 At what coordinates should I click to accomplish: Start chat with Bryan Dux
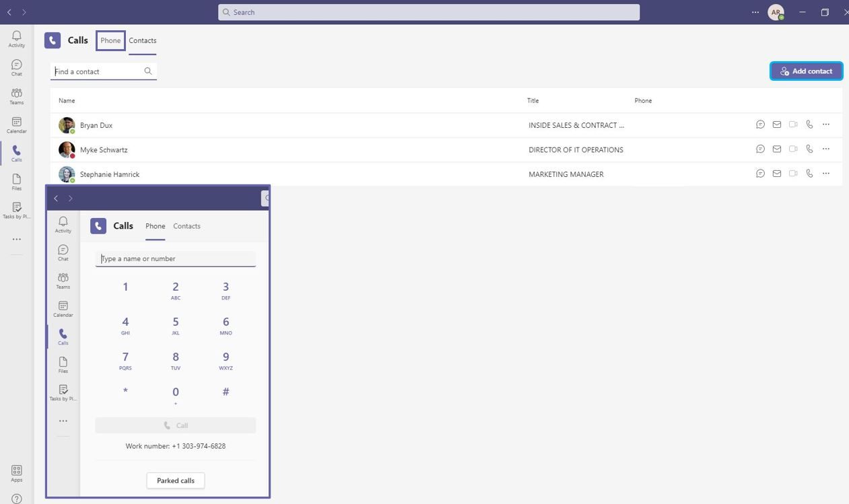pos(760,124)
